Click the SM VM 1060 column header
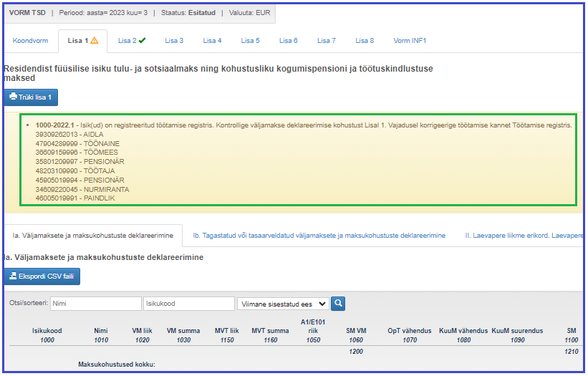This screenshot has width=588, height=376. pyautogui.click(x=356, y=335)
